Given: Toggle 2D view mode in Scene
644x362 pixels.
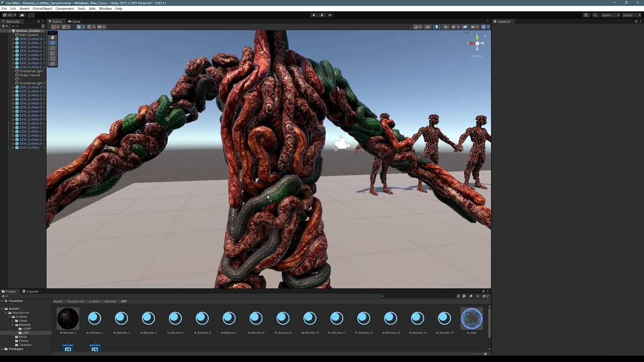Looking at the screenshot, I should [x=427, y=27].
